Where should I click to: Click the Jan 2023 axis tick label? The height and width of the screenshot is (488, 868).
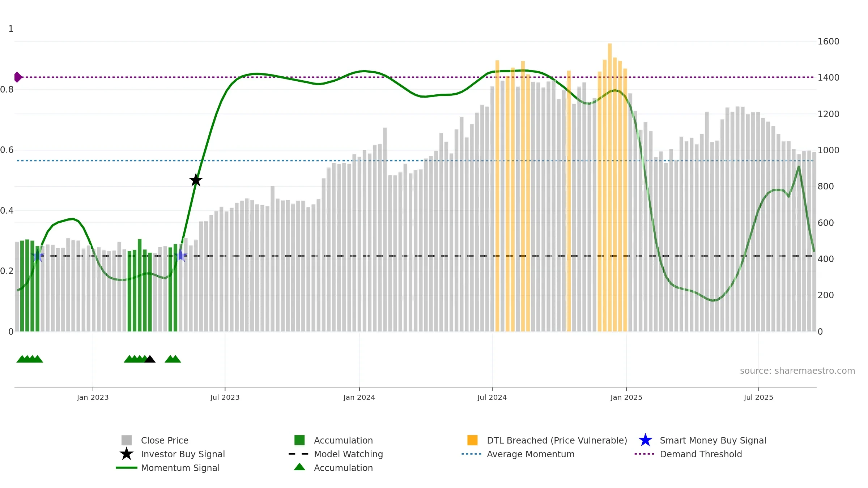[x=93, y=397]
